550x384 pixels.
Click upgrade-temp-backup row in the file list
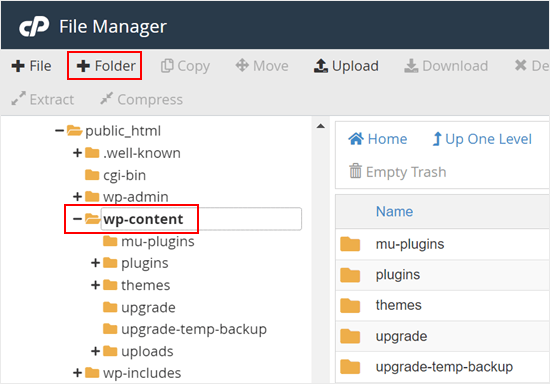[443, 367]
